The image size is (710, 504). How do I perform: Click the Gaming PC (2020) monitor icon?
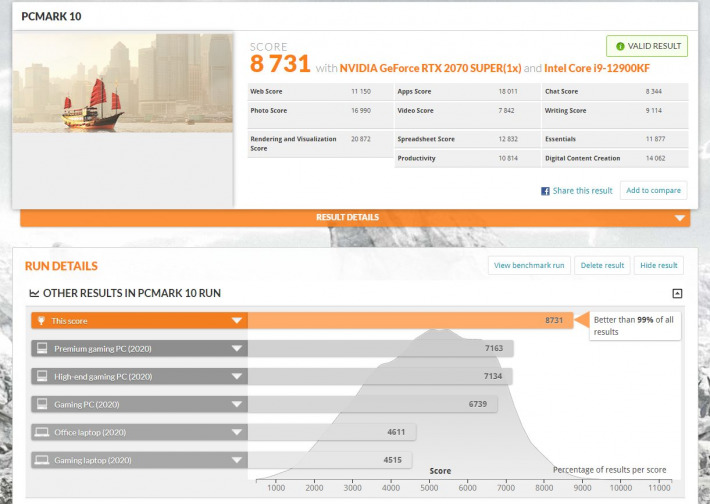click(x=41, y=404)
